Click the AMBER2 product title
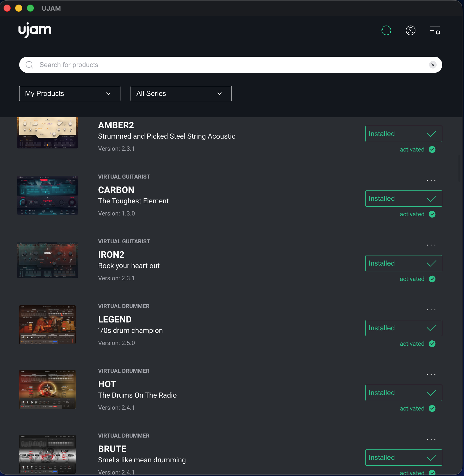Image resolution: width=464 pixels, height=476 pixels. [116, 125]
